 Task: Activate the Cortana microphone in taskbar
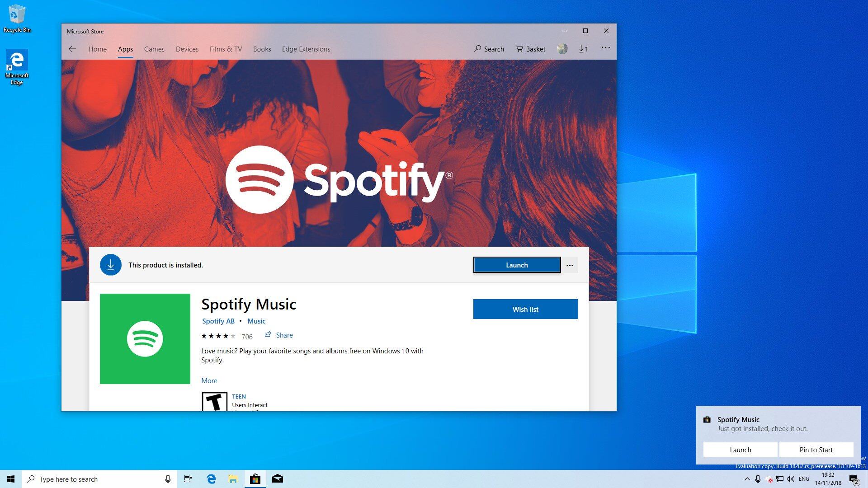pos(168,479)
